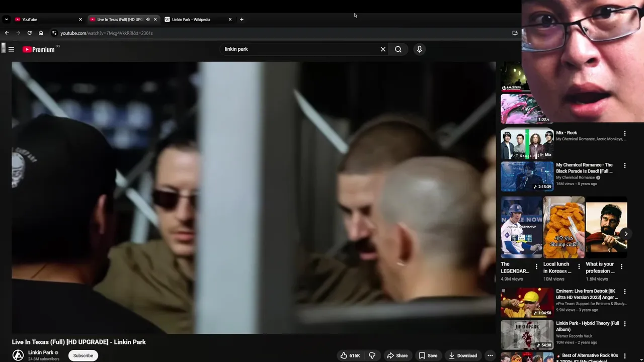Close the YouTube tab
The width and height of the screenshot is (644, 362).
point(80,19)
